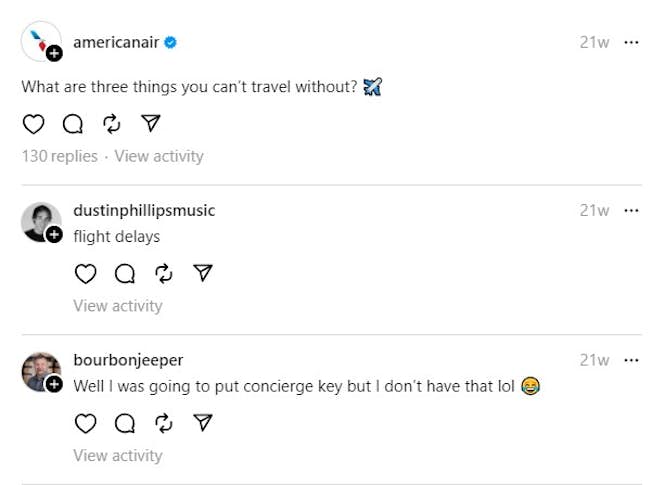This screenshot has height=485, width=652.
Task: Like bourbonjeeper's concierge key reply
Action: (86, 423)
